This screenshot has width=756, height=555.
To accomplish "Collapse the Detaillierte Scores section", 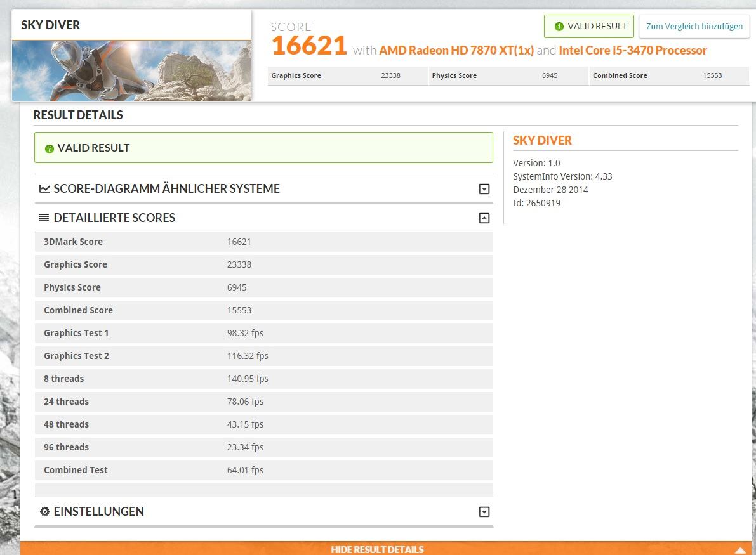I will [484, 218].
